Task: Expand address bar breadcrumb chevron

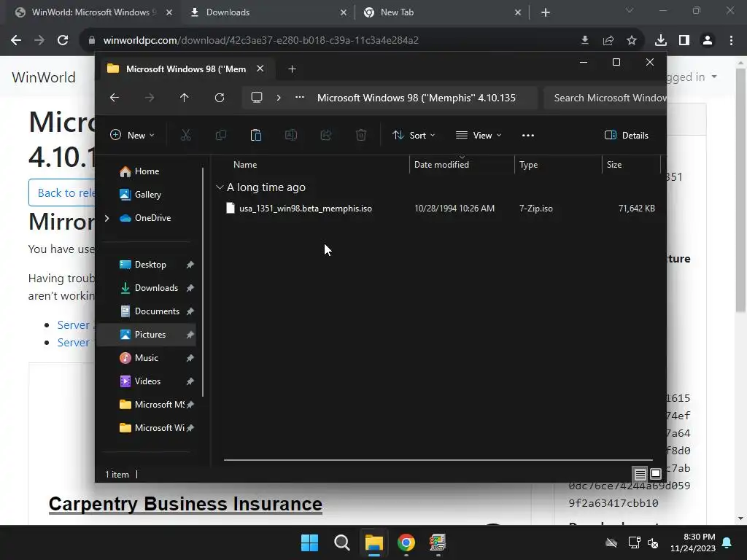Action: (279, 98)
